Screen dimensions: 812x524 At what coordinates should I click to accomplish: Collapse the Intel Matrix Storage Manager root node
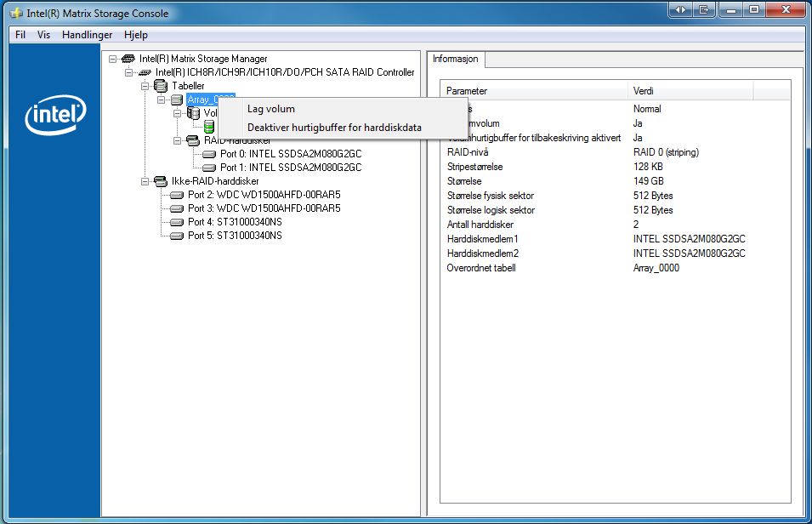[x=112, y=59]
